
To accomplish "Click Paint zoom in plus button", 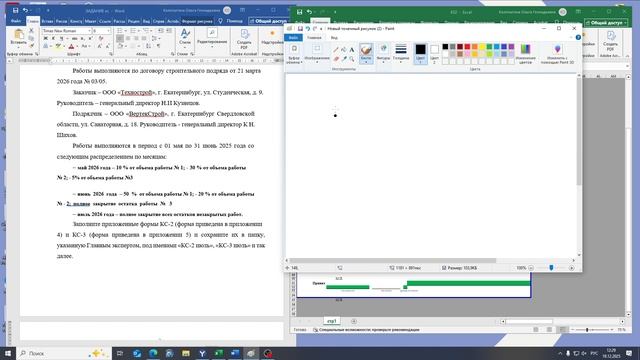I will point(571,268).
